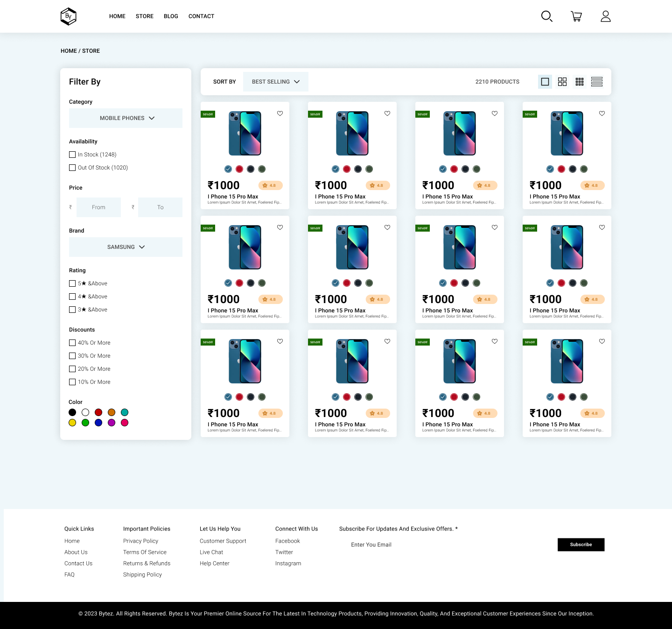Check the Out Of Stock (1020) box
Screen dimensions: 672x629
(x=72, y=168)
